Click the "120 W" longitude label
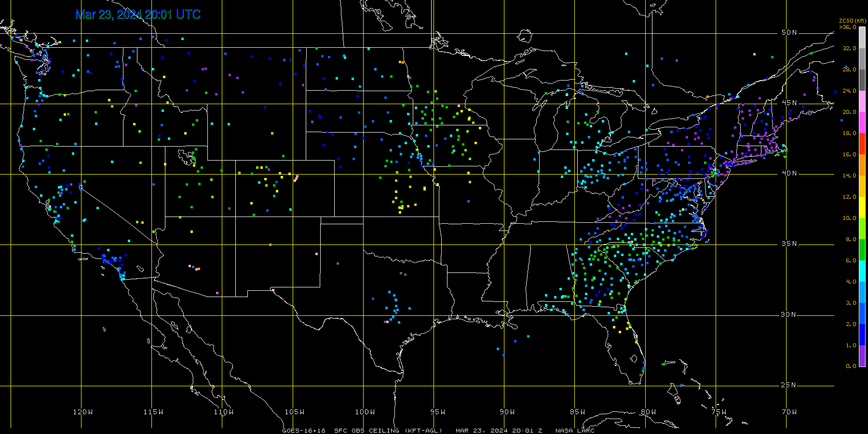The height and width of the screenshot is (434, 868). click(83, 412)
